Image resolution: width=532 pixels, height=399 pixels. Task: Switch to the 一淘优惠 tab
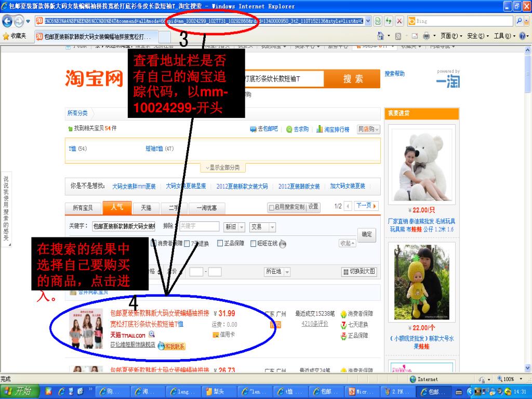pyautogui.click(x=207, y=208)
